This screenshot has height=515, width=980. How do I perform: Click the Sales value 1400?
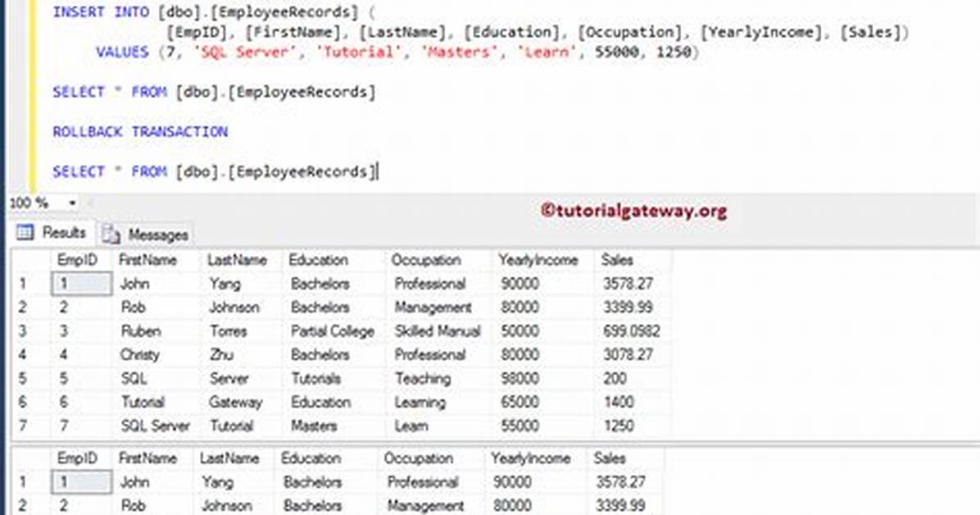point(619,403)
